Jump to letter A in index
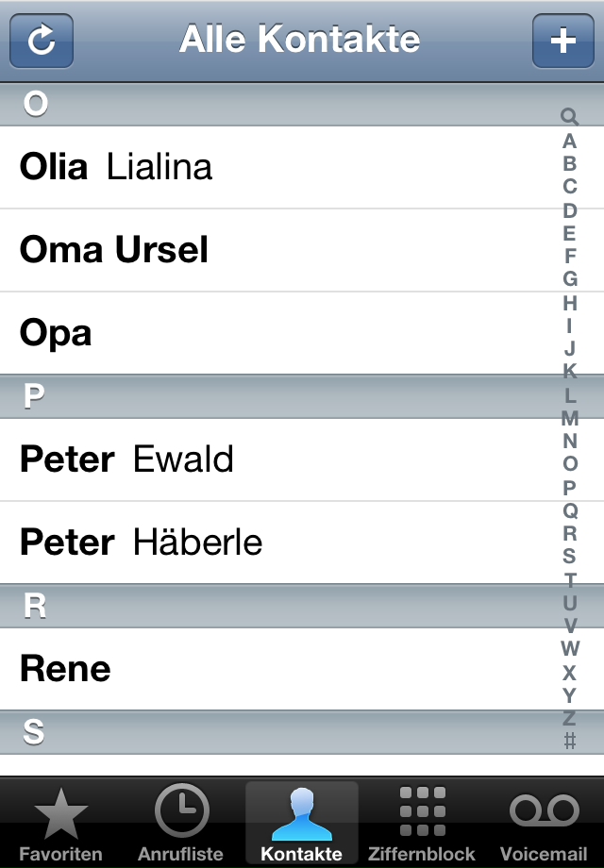This screenshot has width=604, height=868. (x=570, y=142)
